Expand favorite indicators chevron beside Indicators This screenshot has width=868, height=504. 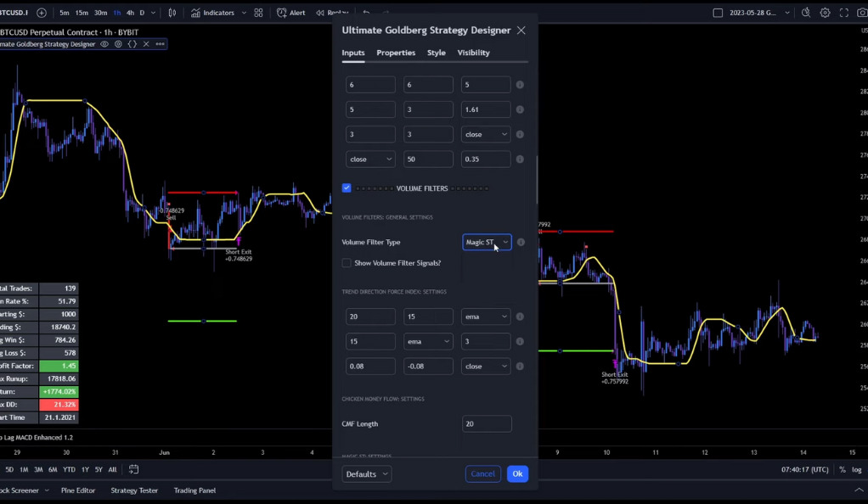pos(244,12)
